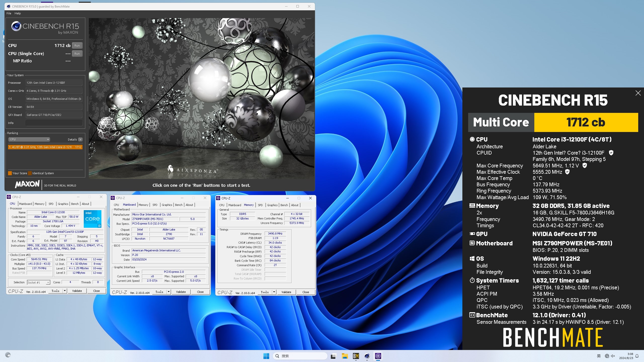
Task: Open Graphics tab in the Memory CPU-Z window
Action: click(272, 205)
